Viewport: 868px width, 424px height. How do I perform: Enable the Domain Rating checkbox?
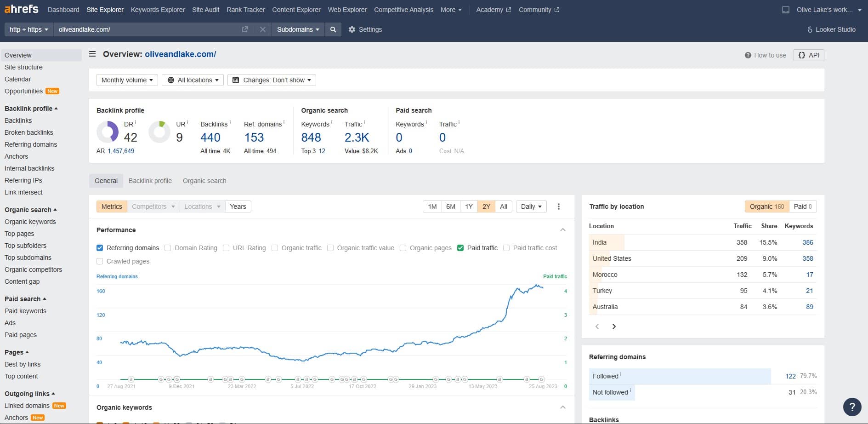click(x=169, y=248)
